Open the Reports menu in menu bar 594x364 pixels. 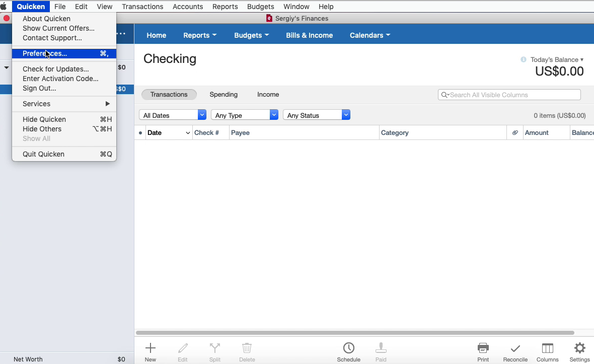225,7
